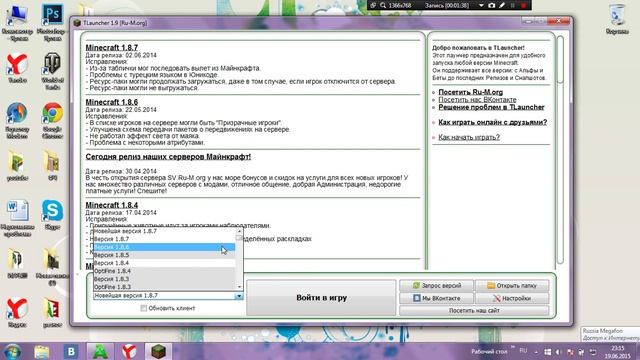Screen dimensions: 640x360
Task: Open the volume control in the system tray
Action: (559, 352)
